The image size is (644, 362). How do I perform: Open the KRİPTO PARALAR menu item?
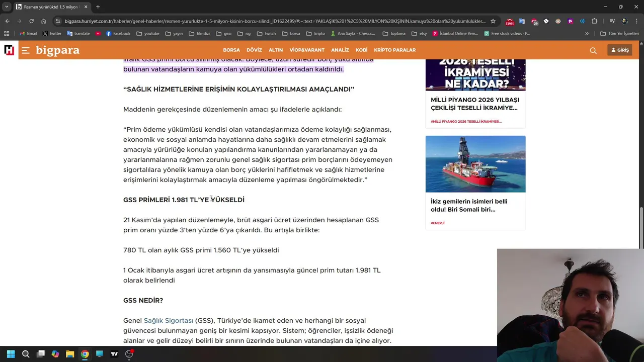click(x=395, y=50)
